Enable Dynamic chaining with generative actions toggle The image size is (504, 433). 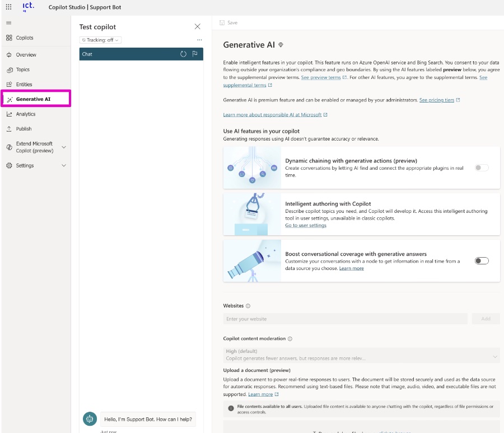click(482, 168)
